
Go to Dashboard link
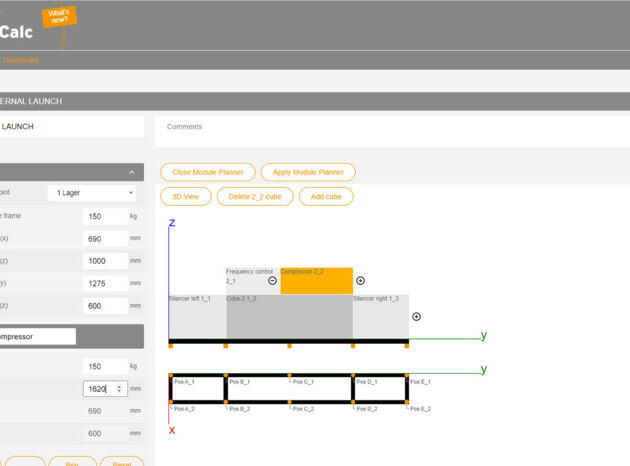tap(20, 60)
